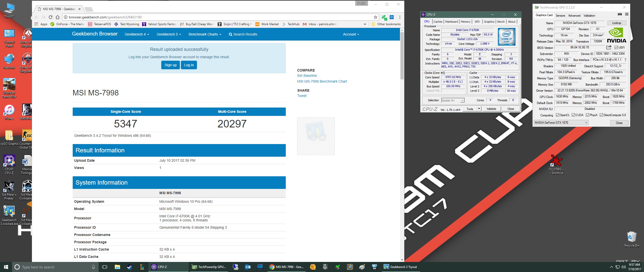
Task: Open the GPU-Z hamburger menu
Action: click(x=627, y=14)
